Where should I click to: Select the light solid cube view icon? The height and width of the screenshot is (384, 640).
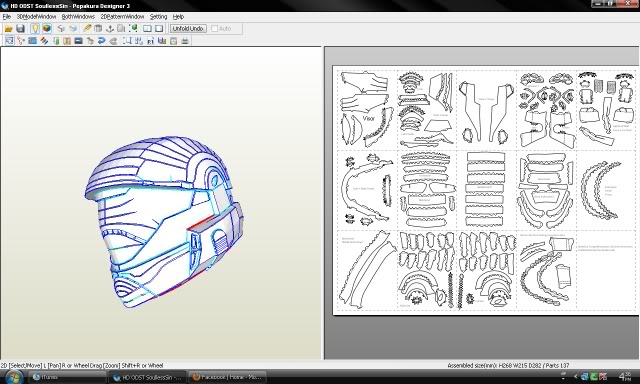tap(73, 29)
